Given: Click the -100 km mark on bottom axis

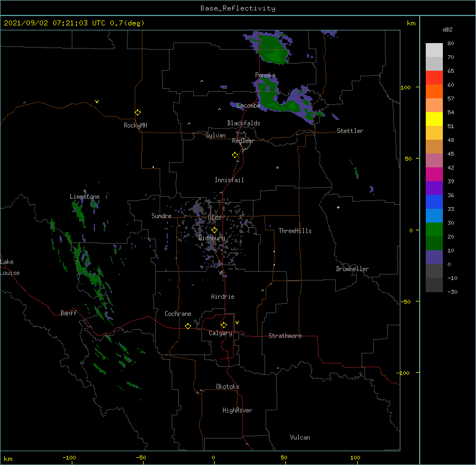Looking at the screenshot, I should pos(69,457).
